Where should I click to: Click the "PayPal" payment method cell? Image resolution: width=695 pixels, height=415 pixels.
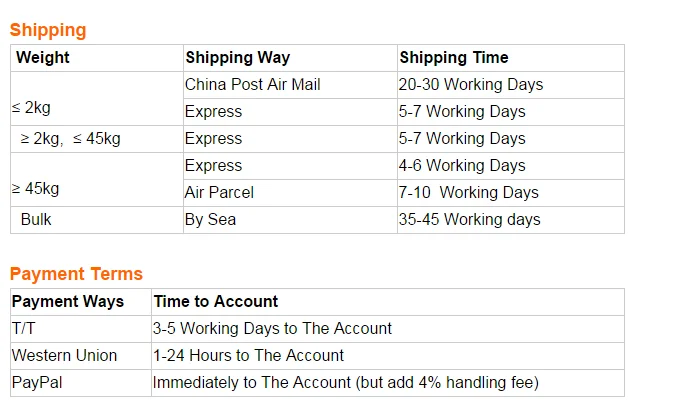coord(36,383)
